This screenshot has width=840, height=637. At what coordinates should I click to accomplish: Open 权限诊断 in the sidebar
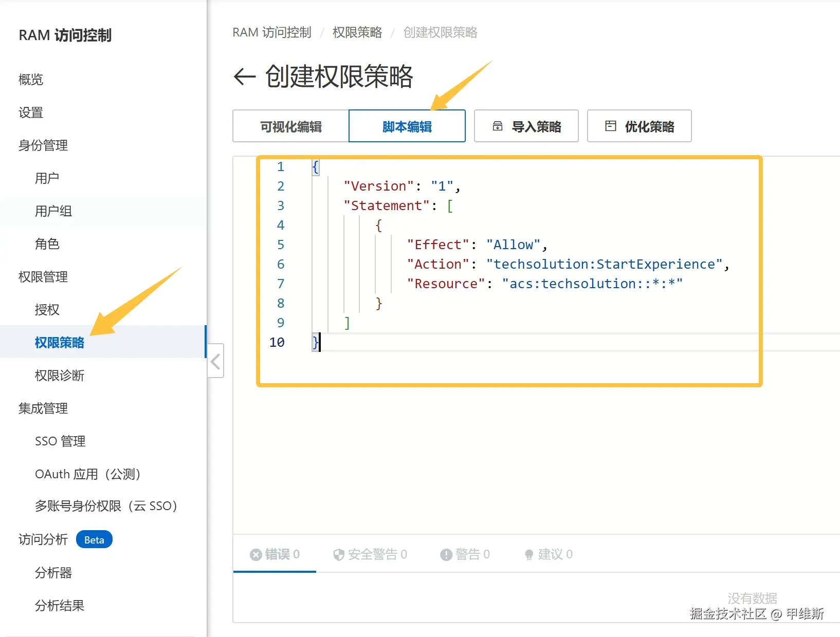(60, 376)
